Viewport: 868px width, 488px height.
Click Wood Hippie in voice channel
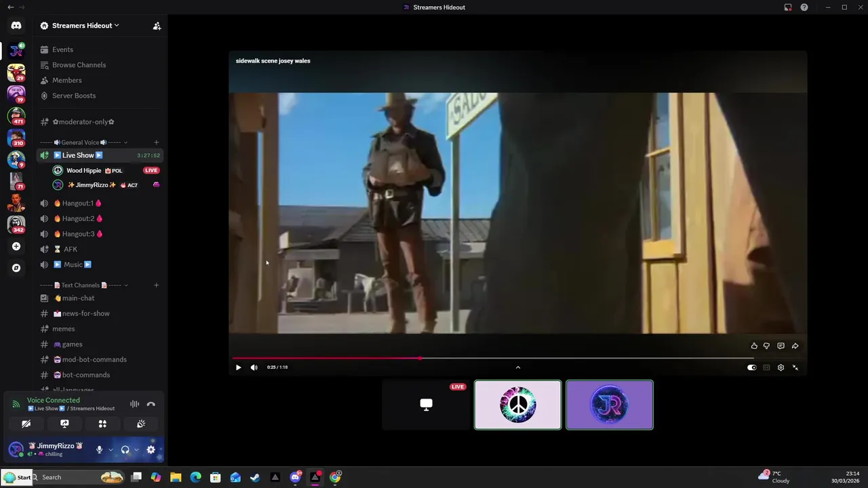[106, 171]
